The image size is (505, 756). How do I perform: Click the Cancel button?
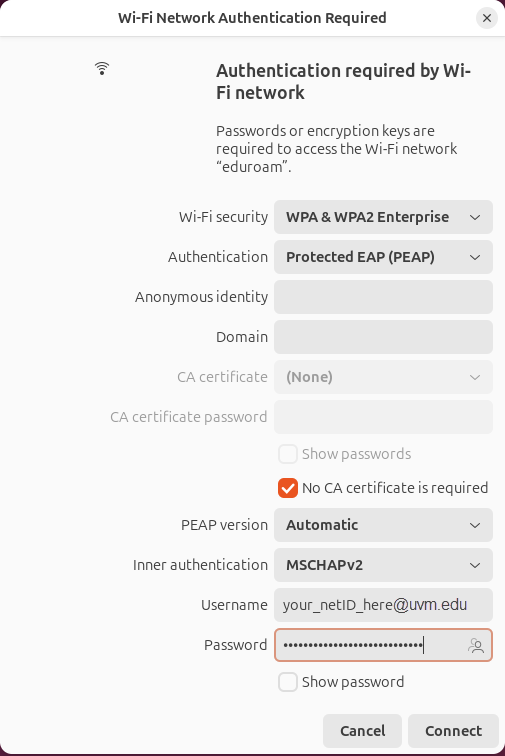(362, 731)
